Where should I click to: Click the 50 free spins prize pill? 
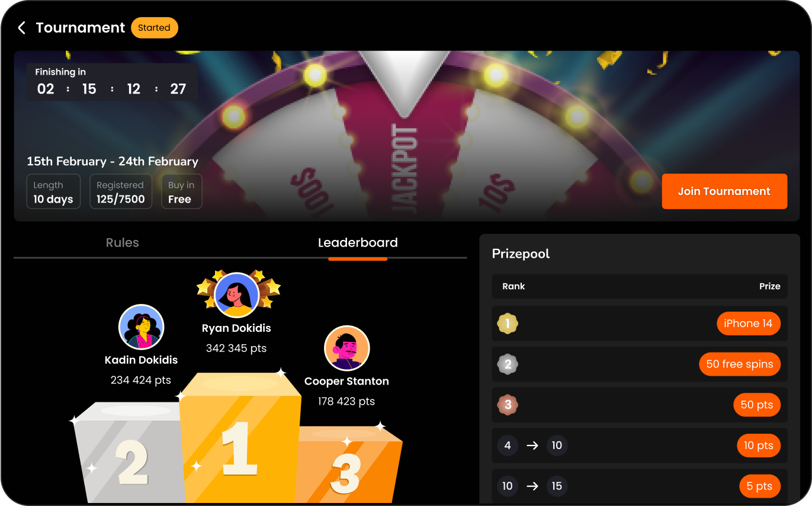tap(740, 364)
